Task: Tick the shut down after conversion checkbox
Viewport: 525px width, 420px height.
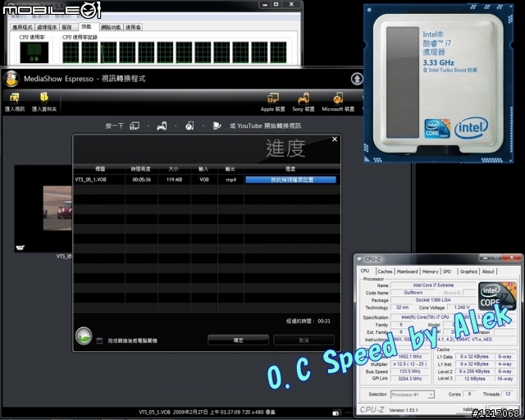Action: [x=99, y=340]
